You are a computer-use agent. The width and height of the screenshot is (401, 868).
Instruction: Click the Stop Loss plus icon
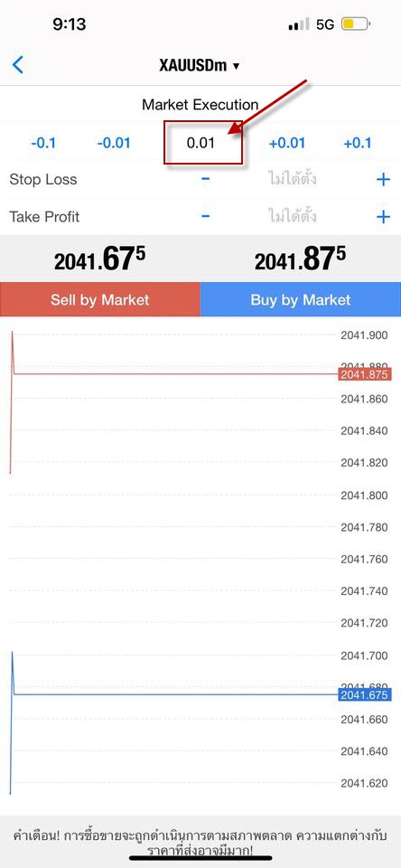[383, 179]
